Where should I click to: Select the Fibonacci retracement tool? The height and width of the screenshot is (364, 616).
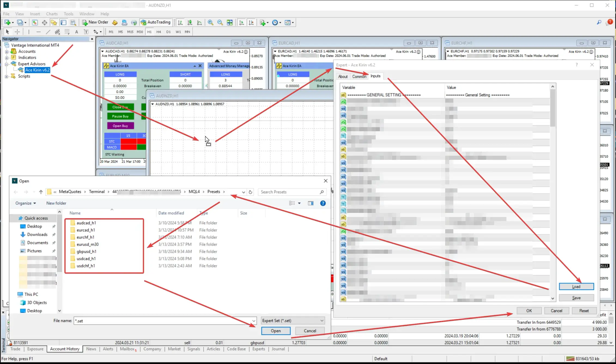[67, 32]
